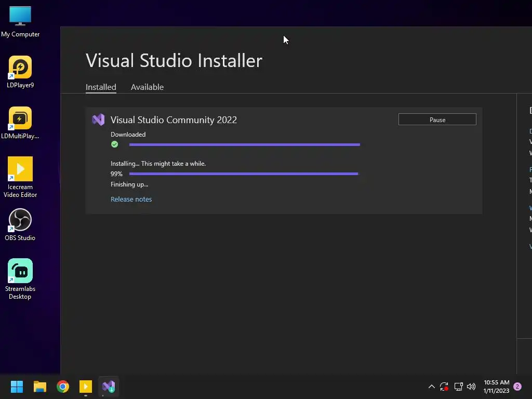532x399 pixels.
Task: Open the volume speaker tray icon
Action: tap(471, 387)
